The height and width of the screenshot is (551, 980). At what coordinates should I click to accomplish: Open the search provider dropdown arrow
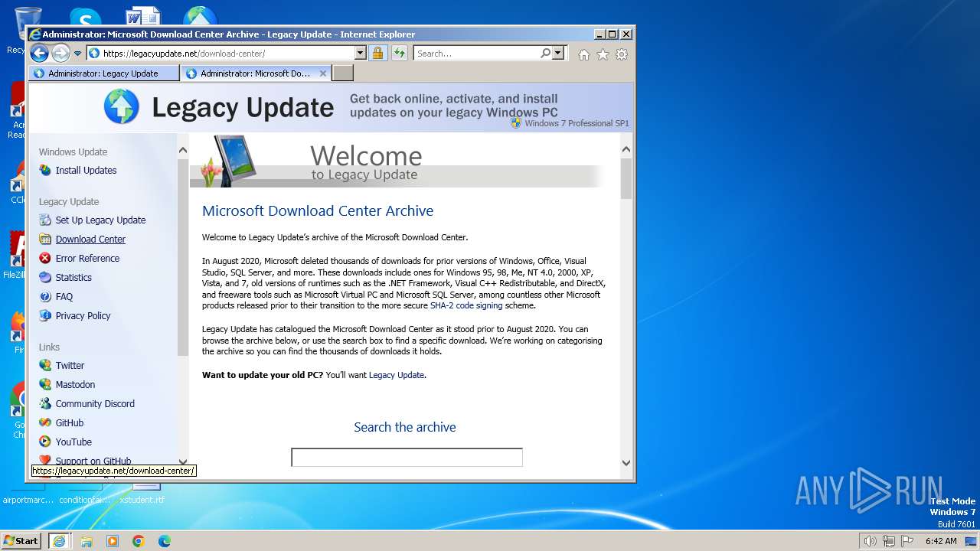pos(558,54)
